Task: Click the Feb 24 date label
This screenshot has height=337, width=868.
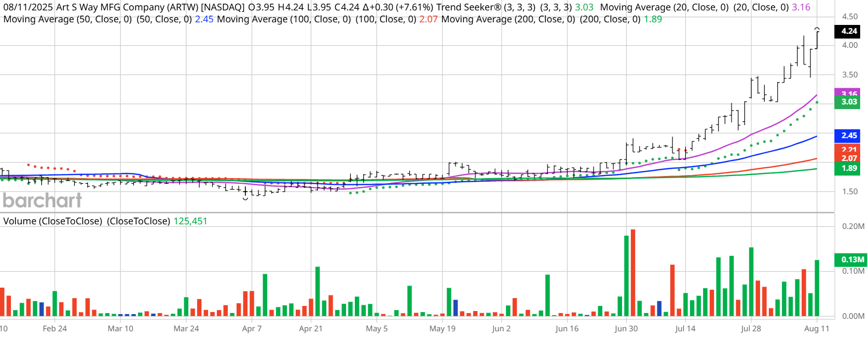Action: click(54, 329)
